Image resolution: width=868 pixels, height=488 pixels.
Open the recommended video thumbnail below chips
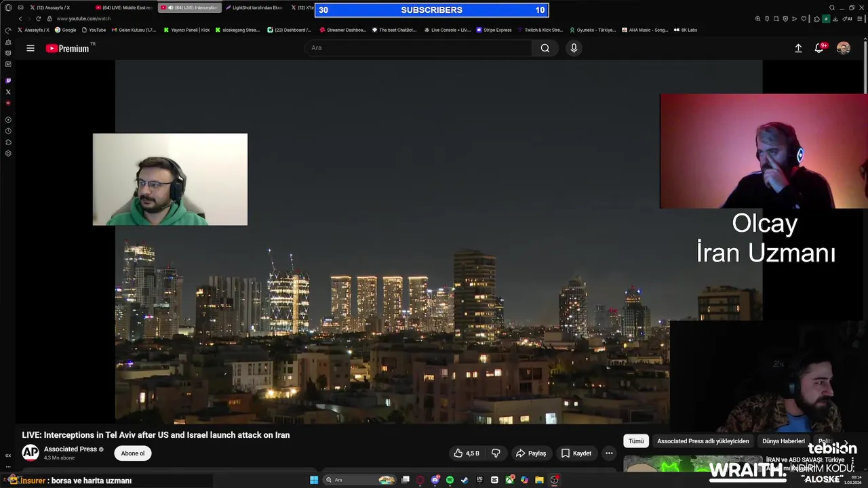point(693,464)
